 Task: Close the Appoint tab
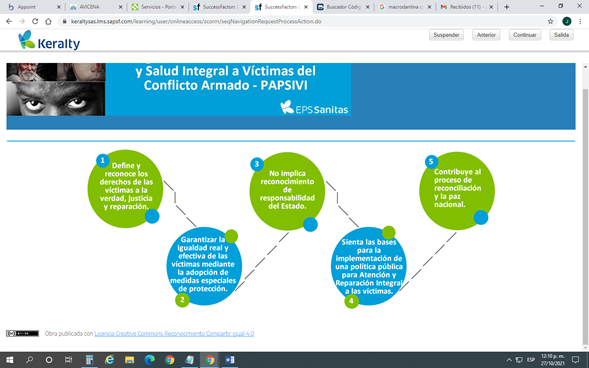tap(59, 7)
